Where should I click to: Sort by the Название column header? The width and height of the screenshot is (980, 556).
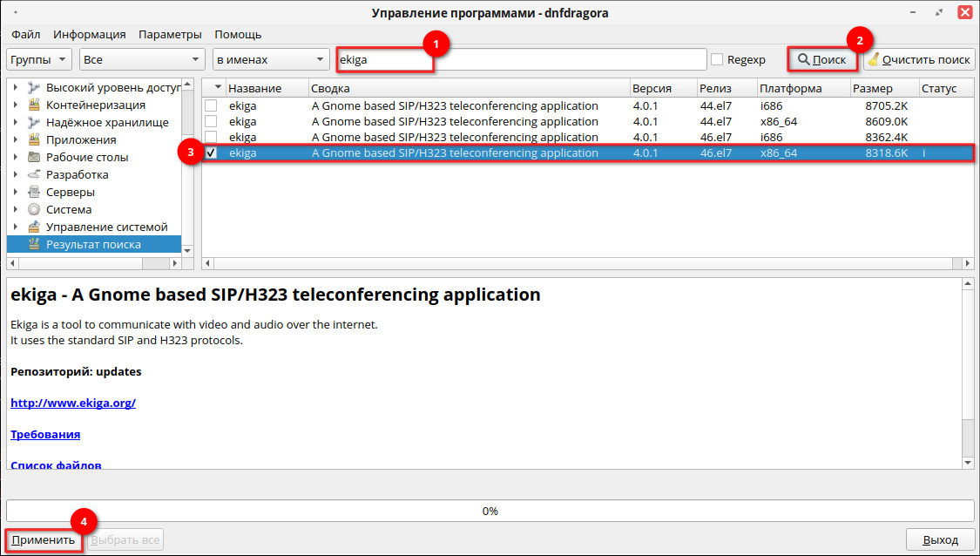pyautogui.click(x=267, y=88)
